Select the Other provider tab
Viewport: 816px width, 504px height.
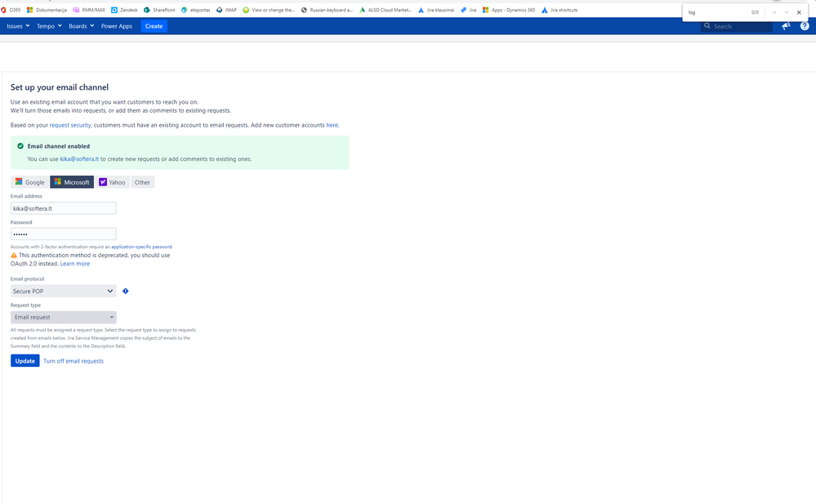(142, 182)
